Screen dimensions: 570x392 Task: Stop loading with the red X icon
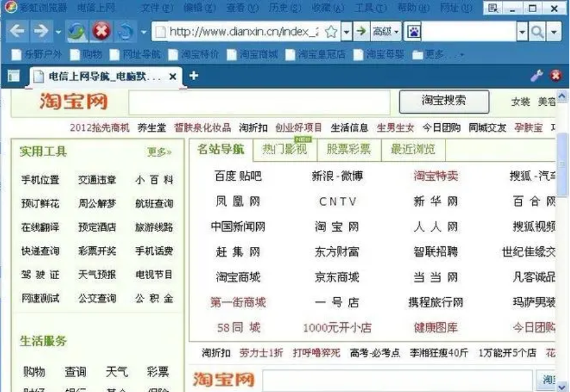(101, 31)
